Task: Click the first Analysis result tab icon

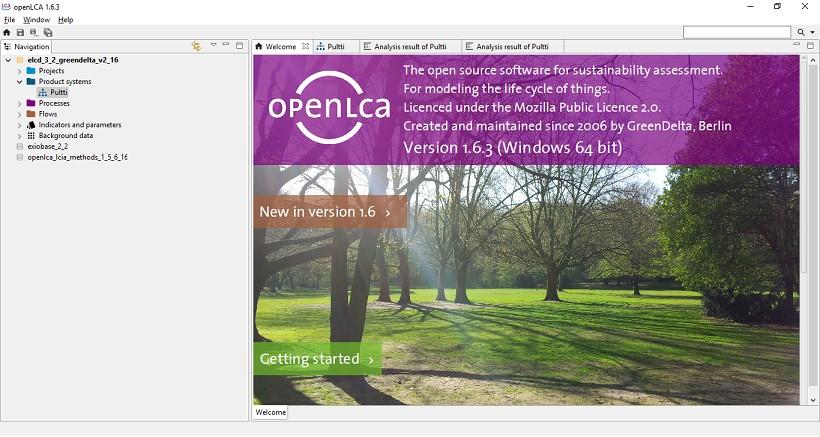Action: pyautogui.click(x=367, y=47)
